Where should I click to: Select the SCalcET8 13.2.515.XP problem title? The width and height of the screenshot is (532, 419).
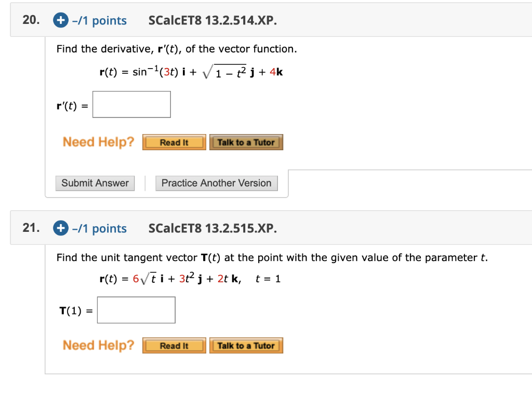[212, 228]
